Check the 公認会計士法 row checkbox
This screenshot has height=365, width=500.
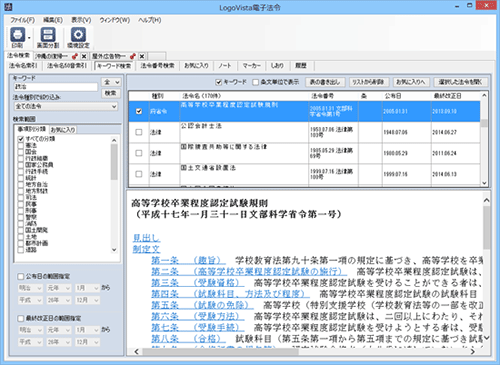pos(139,132)
